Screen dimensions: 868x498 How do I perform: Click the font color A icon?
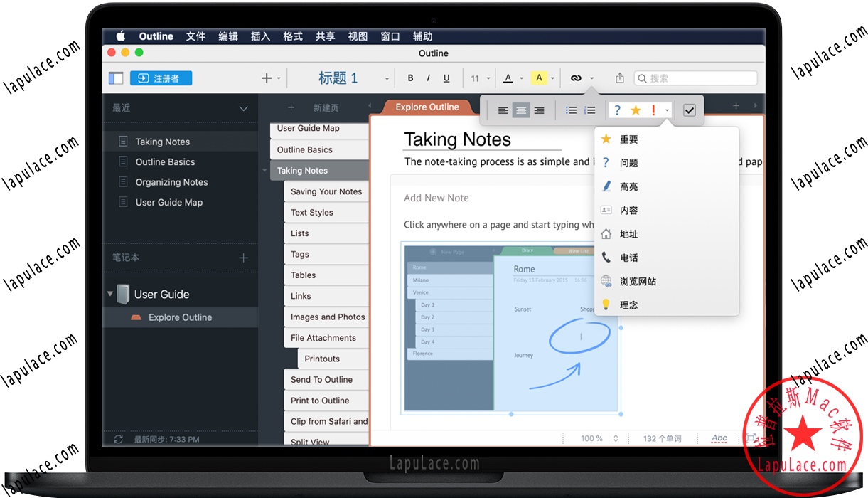click(x=508, y=78)
